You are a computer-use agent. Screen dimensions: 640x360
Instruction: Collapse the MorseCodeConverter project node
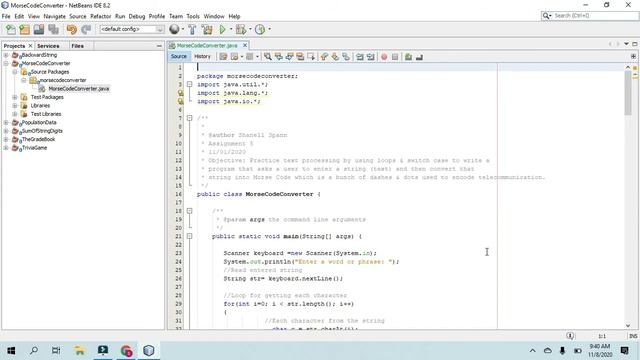pos(6,63)
